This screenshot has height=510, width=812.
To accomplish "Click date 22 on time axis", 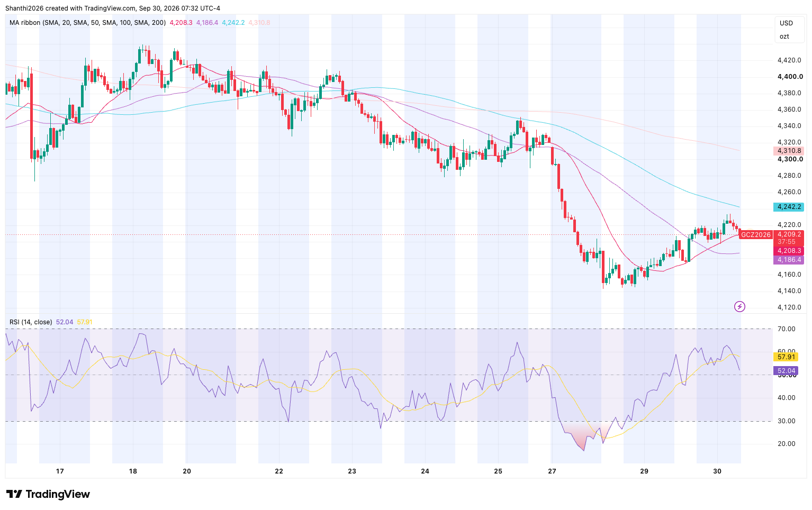I will point(279,471).
